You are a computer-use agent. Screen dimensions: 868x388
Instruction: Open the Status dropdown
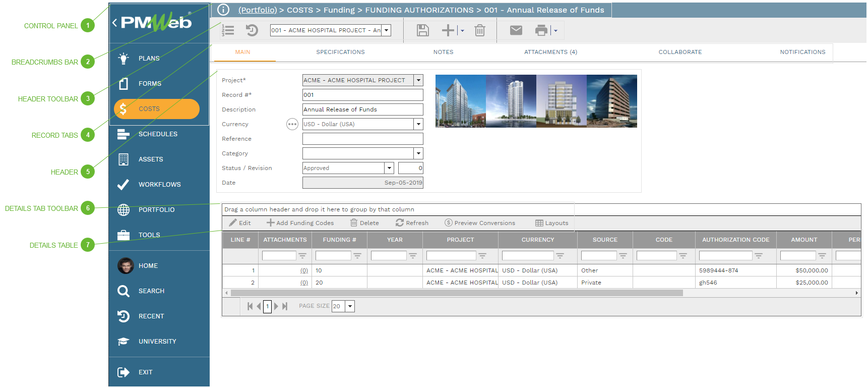click(389, 168)
